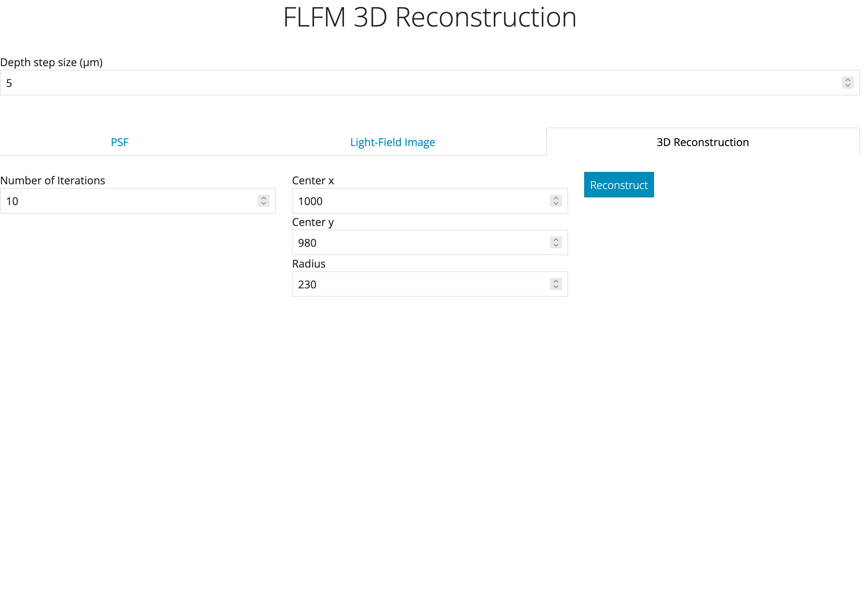Switch to the PSF tab
Screen dimensions: 868x611
(x=120, y=142)
